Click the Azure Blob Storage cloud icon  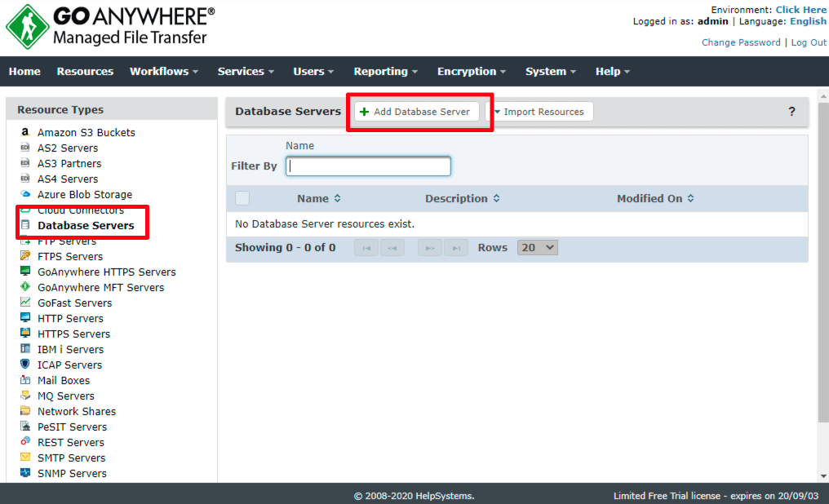coord(24,194)
